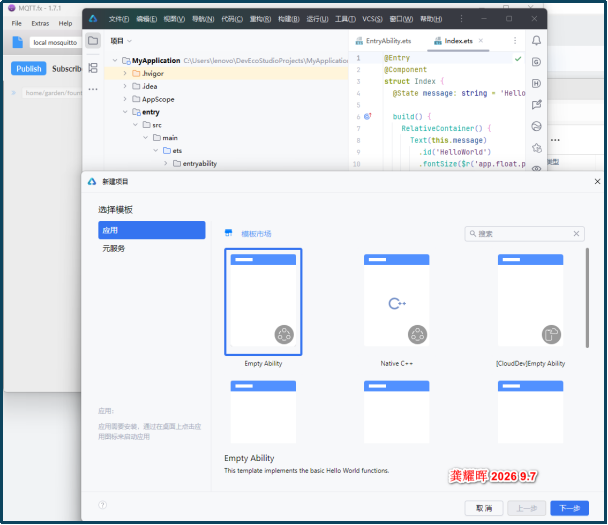
Task: Open the Notifications bell icon
Action: click(x=536, y=40)
